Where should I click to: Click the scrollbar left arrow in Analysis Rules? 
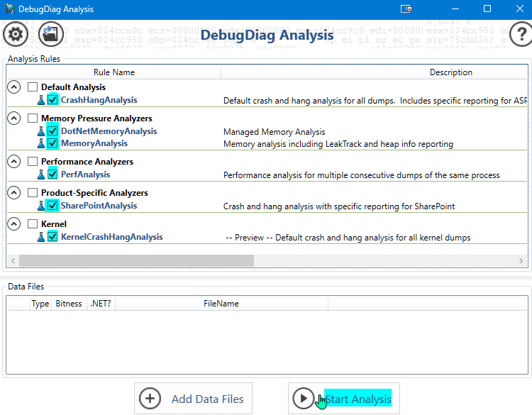[x=13, y=260]
